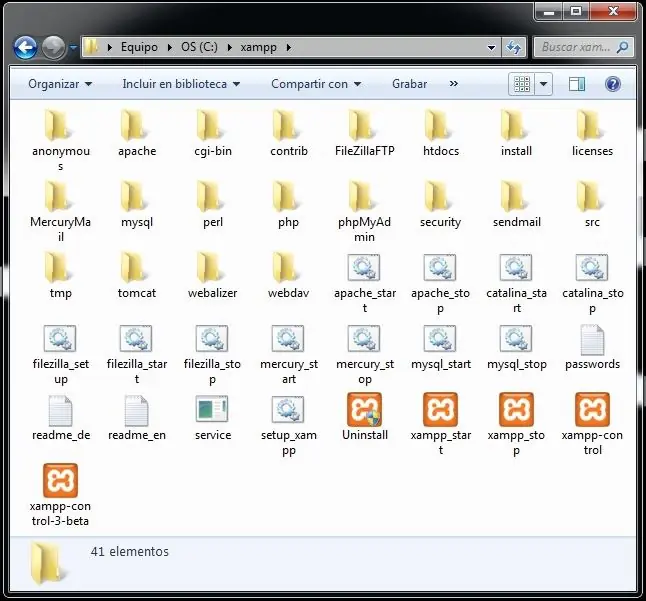646x601 pixels.
Task: Select the Uninstall program icon
Action: [x=365, y=410]
